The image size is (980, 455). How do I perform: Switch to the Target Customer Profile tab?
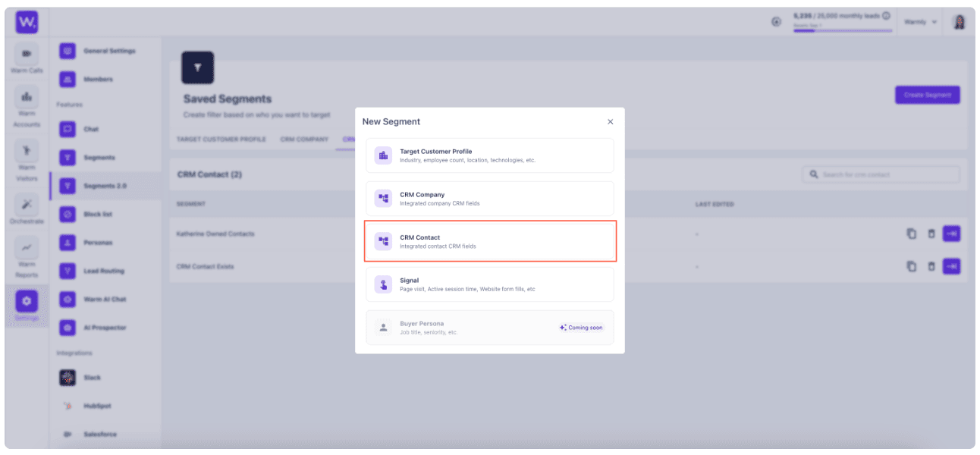221,140
